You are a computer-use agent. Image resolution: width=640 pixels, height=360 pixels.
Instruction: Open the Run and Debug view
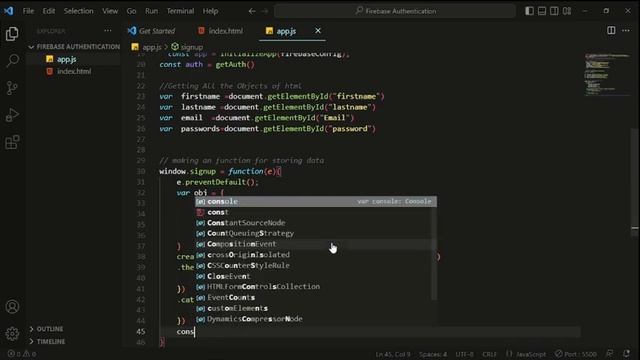[12, 115]
